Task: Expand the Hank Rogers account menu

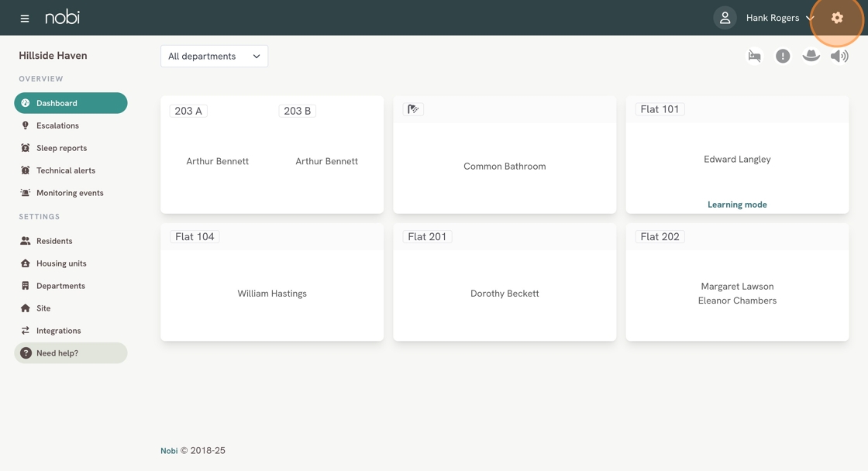Action: pos(779,17)
